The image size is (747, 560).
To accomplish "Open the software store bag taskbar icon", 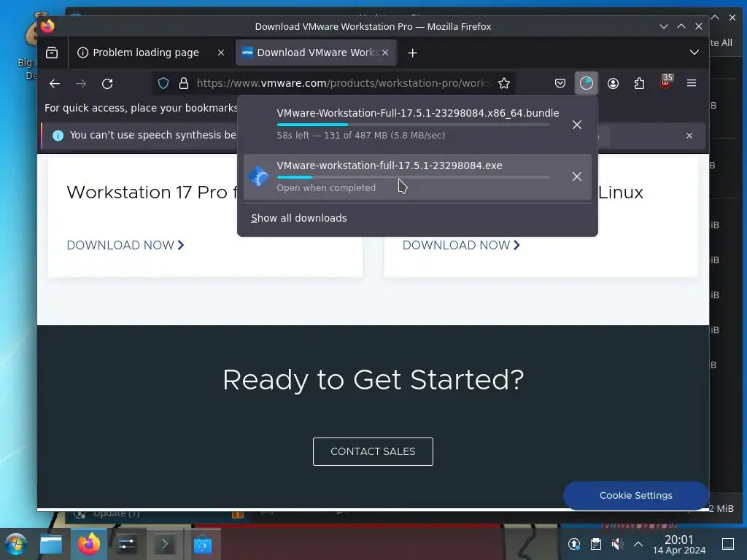I will (x=203, y=544).
